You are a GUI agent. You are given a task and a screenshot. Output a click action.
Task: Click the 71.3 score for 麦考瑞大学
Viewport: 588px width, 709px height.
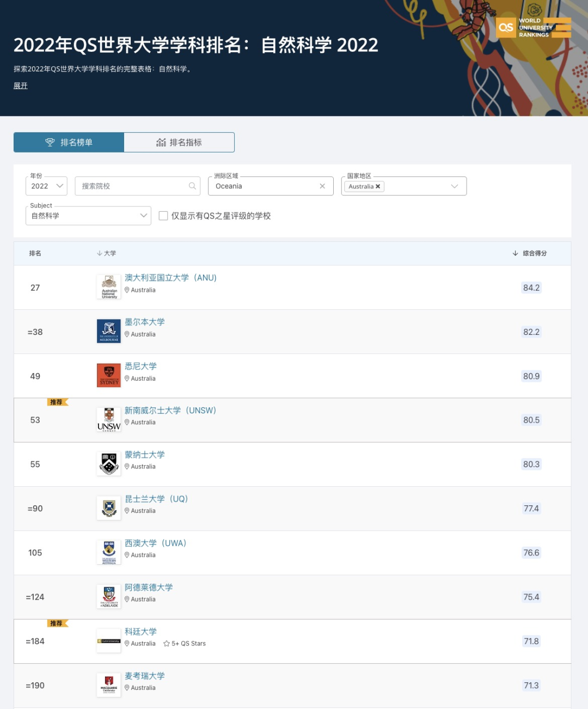tap(531, 686)
